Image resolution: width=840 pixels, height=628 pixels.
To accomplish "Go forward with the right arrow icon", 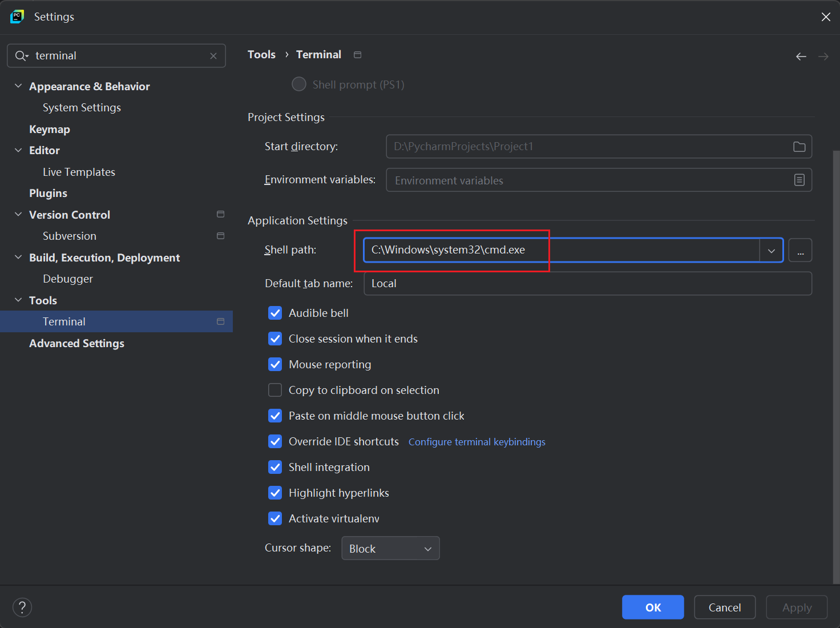I will click(x=823, y=56).
